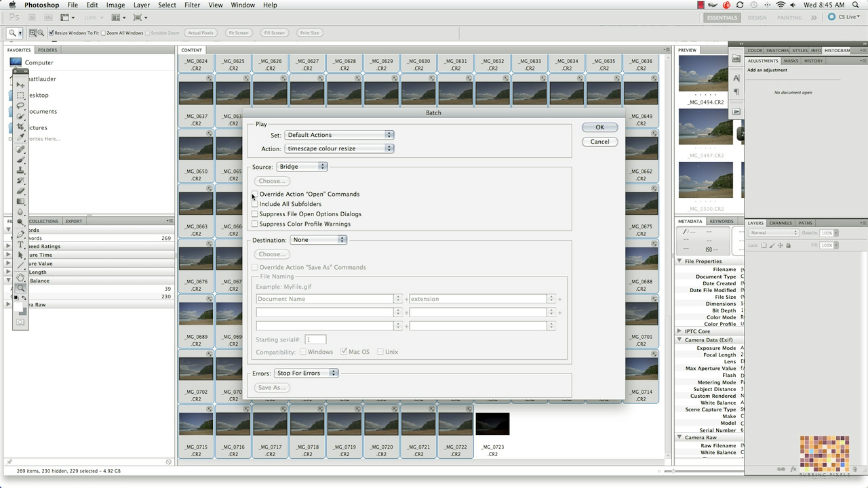868x488 pixels.
Task: Expand the IPTC Core metadata section
Action: (680, 331)
